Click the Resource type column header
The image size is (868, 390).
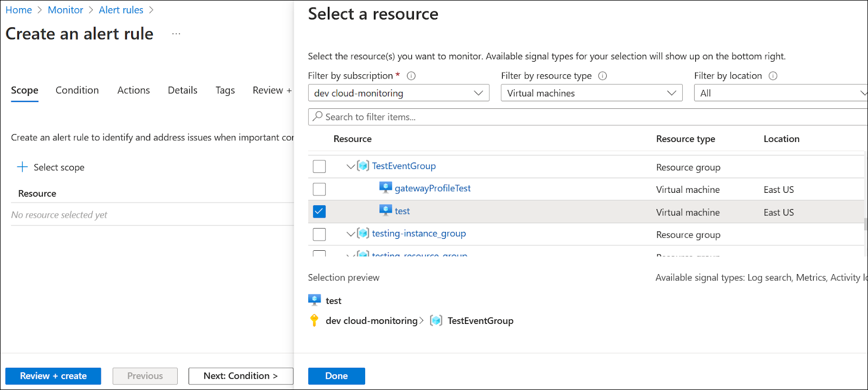coord(685,139)
